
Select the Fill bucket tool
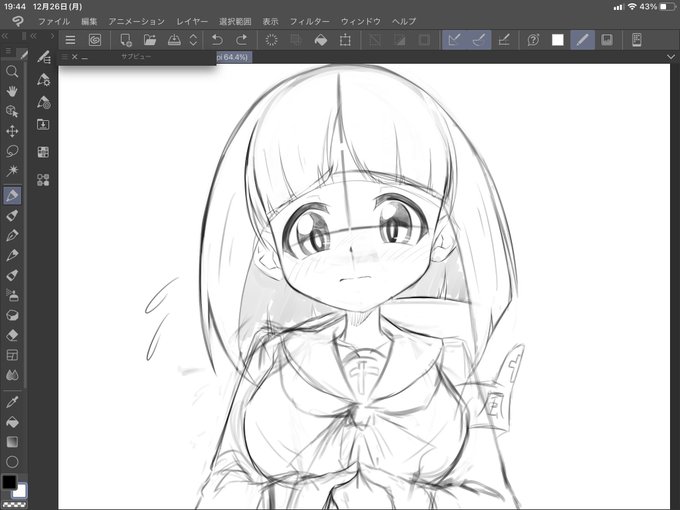tap(12, 422)
